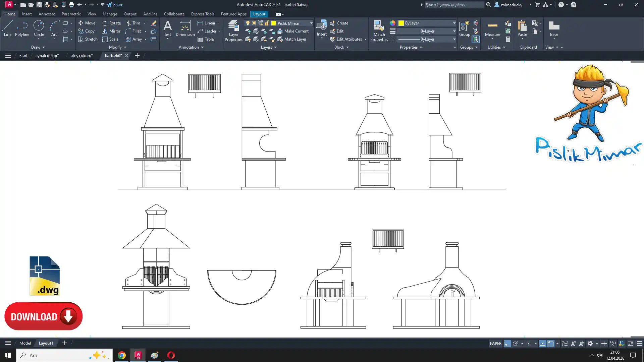Toggle object snap in status bar
The image size is (644, 362).
pyautogui.click(x=551, y=344)
